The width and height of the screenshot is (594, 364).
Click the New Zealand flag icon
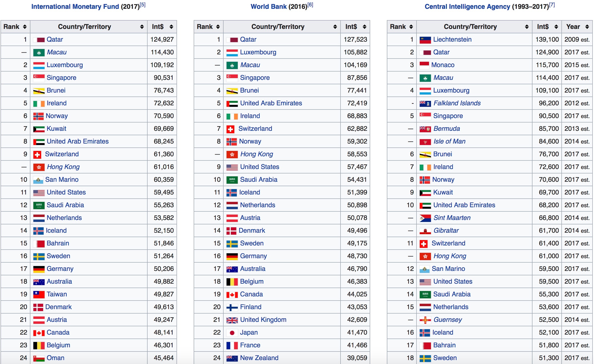tap(232, 358)
